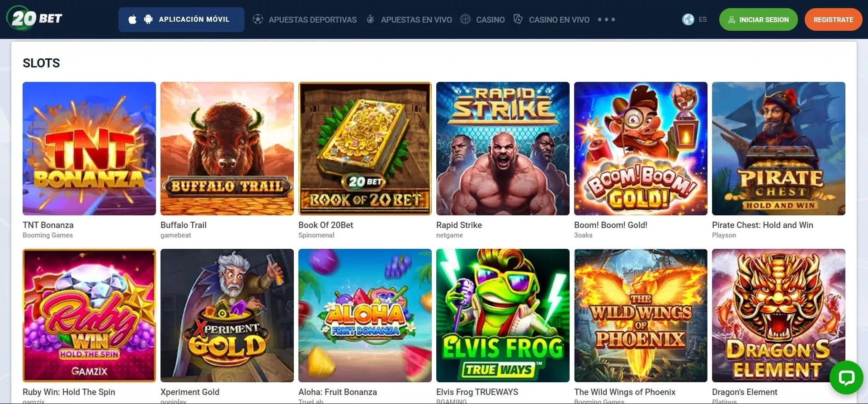Expand the three-dots more menu
The image size is (868, 404).
pos(606,19)
